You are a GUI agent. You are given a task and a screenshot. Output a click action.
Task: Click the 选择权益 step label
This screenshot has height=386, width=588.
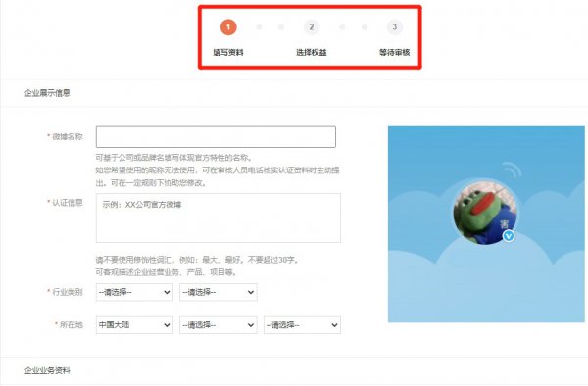[x=312, y=53]
